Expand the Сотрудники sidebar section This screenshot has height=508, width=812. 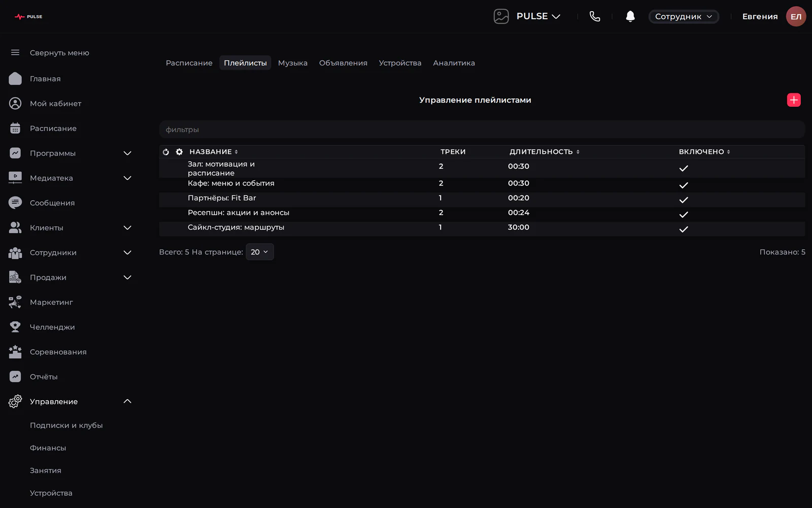point(127,252)
